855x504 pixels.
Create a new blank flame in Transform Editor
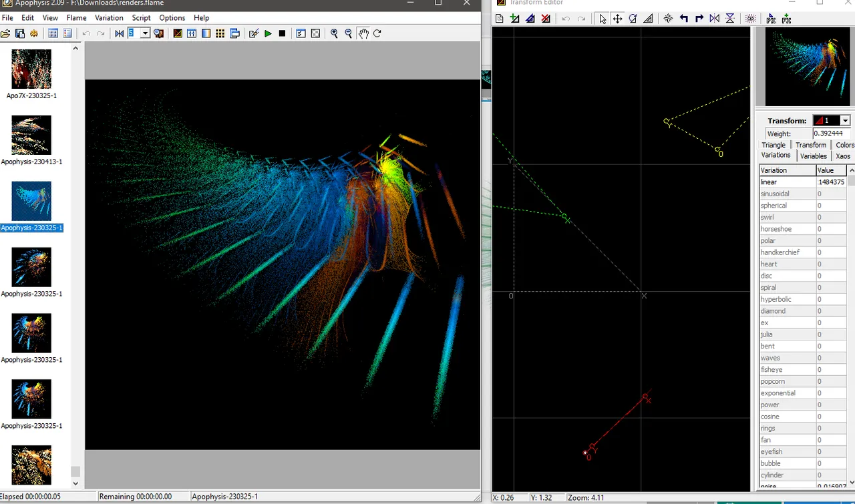point(499,19)
